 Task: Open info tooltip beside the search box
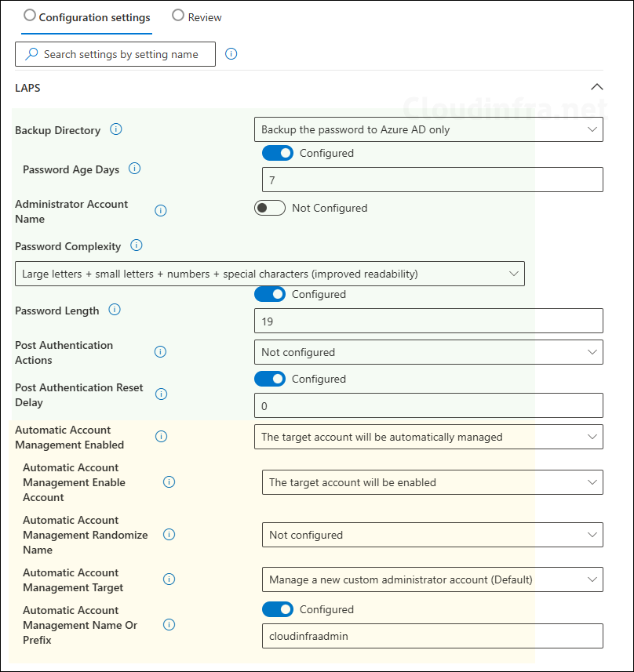(231, 54)
